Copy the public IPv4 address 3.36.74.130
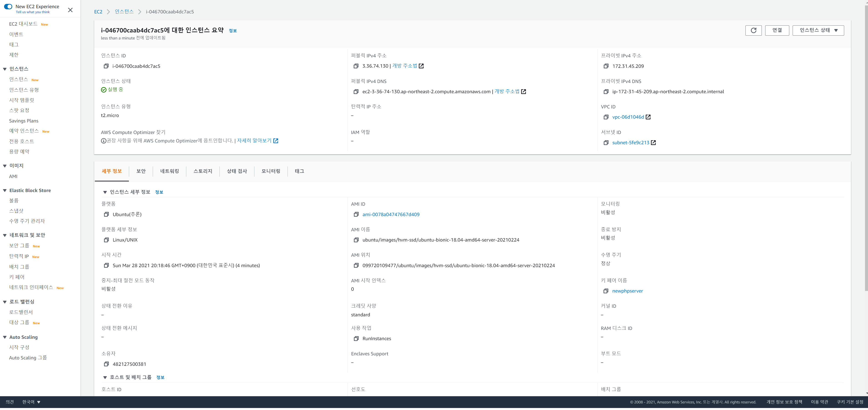The height and width of the screenshot is (410, 868). (x=356, y=66)
